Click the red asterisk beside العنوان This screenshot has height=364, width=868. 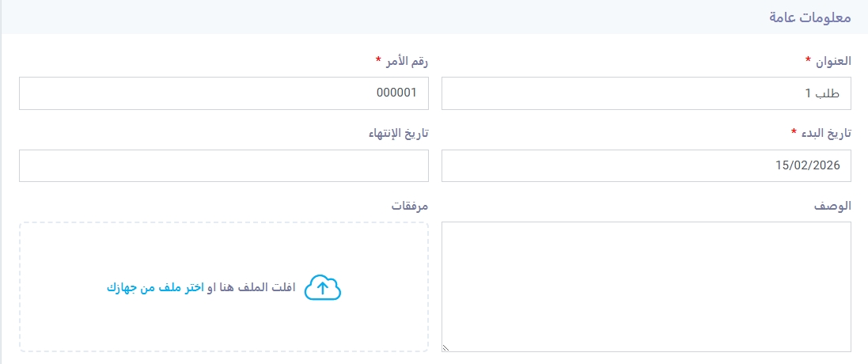click(x=808, y=60)
